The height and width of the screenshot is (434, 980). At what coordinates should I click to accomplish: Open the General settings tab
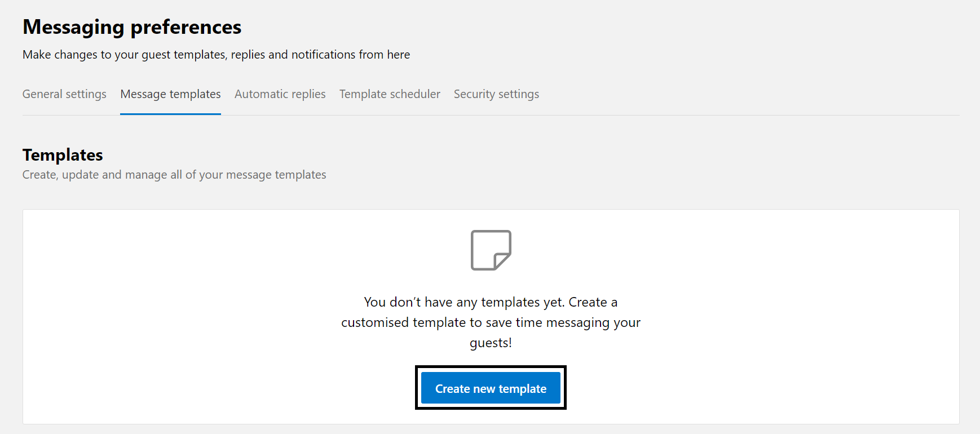pyautogui.click(x=64, y=94)
